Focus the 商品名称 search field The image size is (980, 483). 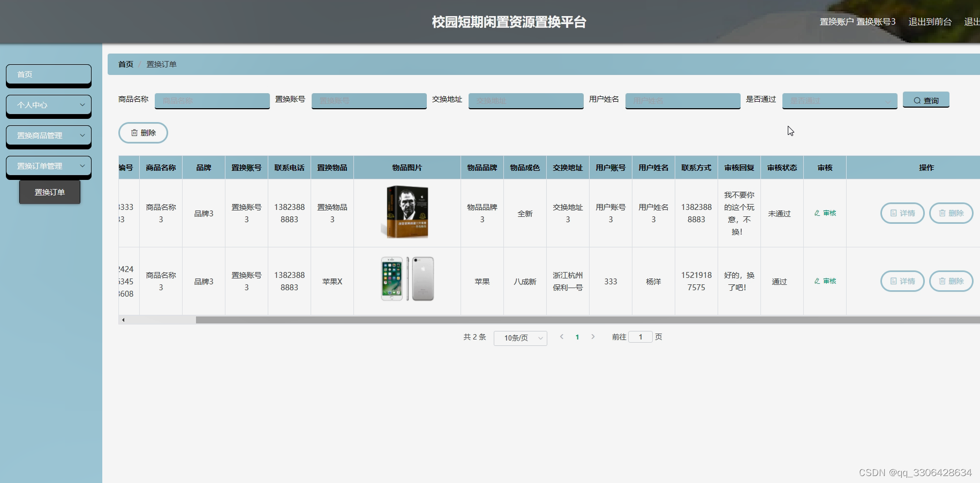click(x=212, y=101)
